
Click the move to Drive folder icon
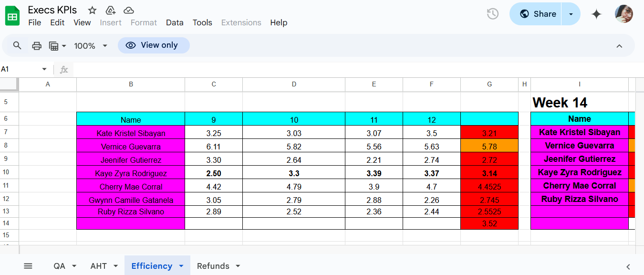(x=110, y=11)
